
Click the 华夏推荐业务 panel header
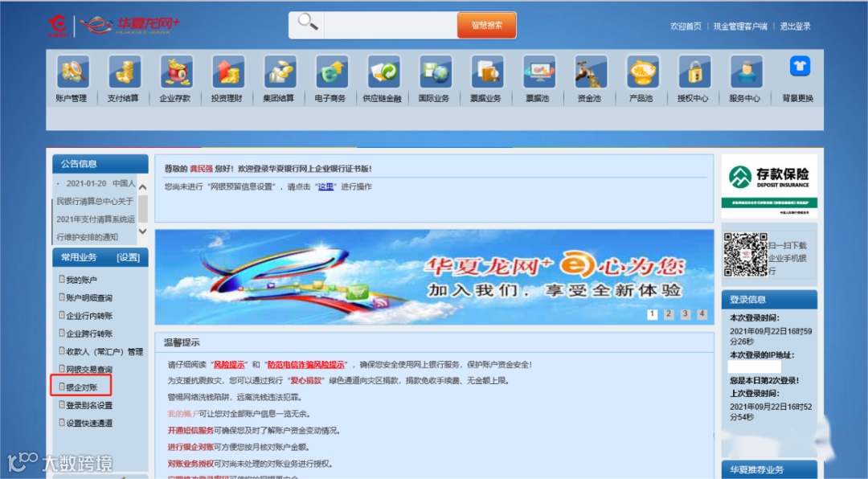769,469
